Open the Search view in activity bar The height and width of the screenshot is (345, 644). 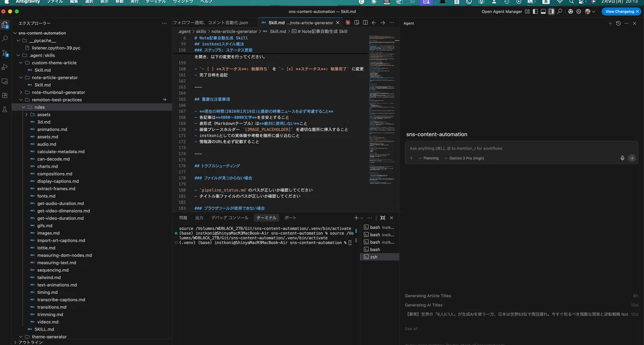point(5,39)
